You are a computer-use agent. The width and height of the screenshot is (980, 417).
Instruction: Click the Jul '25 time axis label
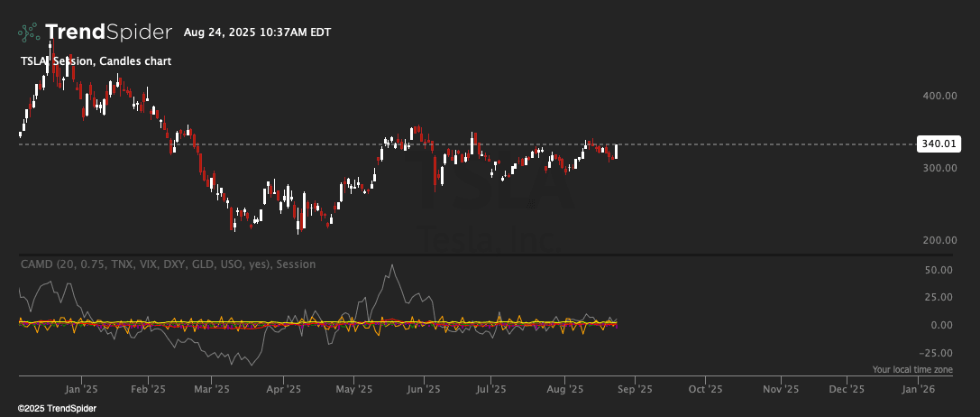(x=490, y=389)
